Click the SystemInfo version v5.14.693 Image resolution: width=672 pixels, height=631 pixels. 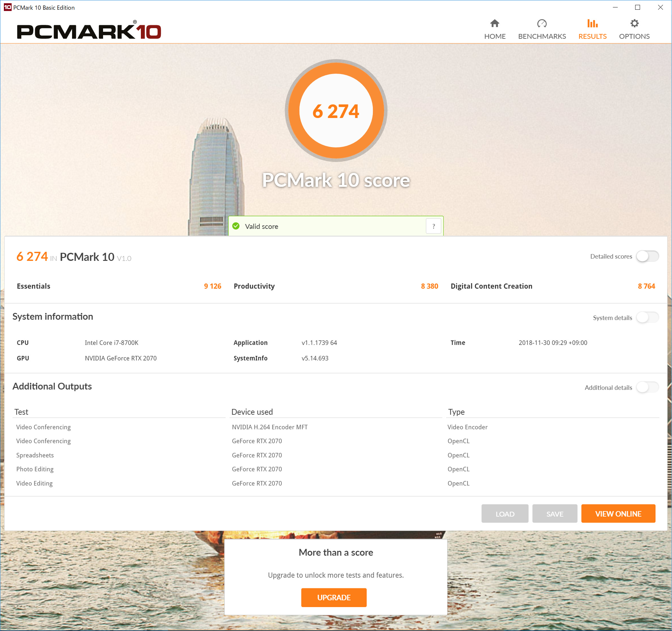[x=315, y=358]
